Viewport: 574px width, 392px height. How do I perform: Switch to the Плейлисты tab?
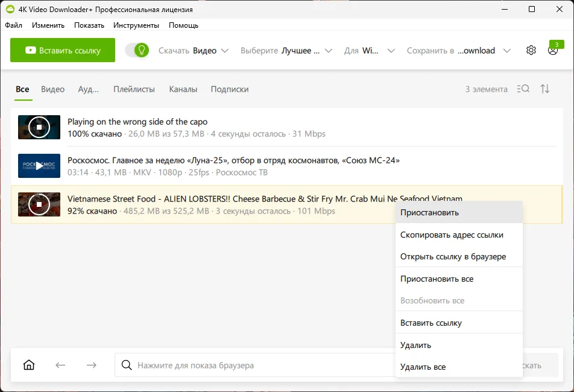(x=134, y=89)
